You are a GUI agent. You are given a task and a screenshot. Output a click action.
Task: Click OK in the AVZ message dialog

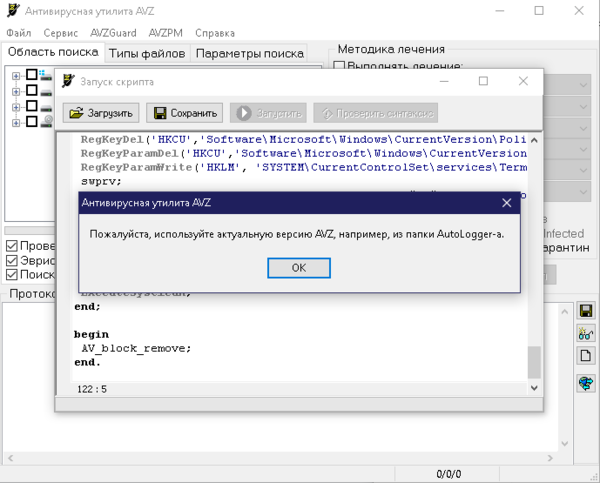pos(298,268)
